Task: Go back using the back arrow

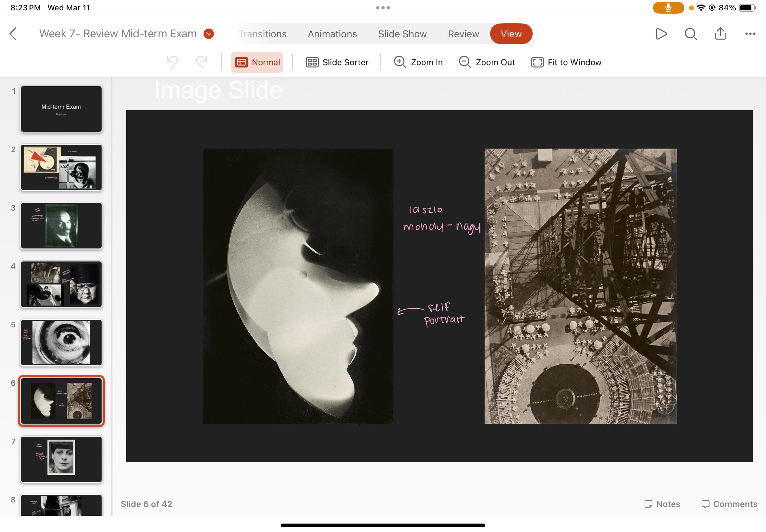Action: pos(13,34)
